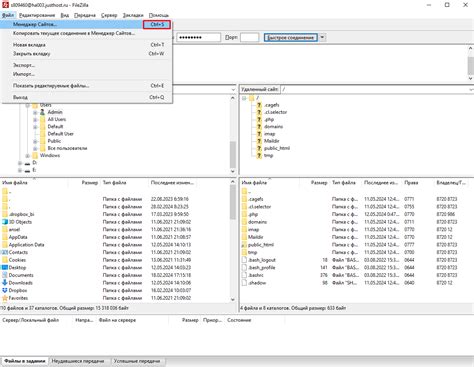Open the quick connect history dropdown arrow
Viewport: 474px width, 367px height.
(x=322, y=37)
